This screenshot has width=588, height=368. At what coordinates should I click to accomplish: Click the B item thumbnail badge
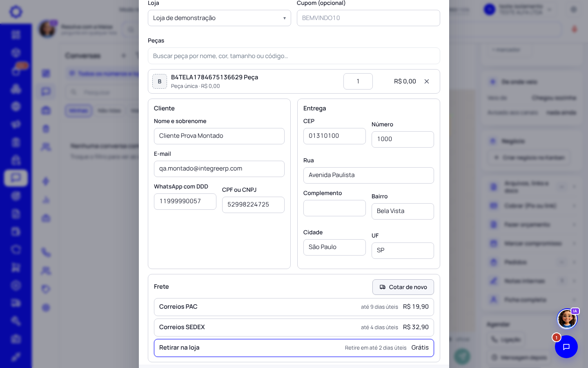pos(160,81)
